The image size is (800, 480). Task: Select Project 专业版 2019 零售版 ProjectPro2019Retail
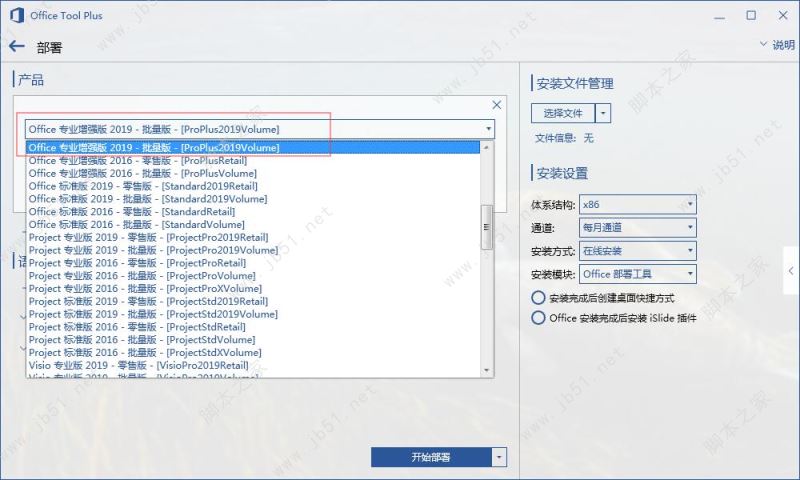click(253, 237)
